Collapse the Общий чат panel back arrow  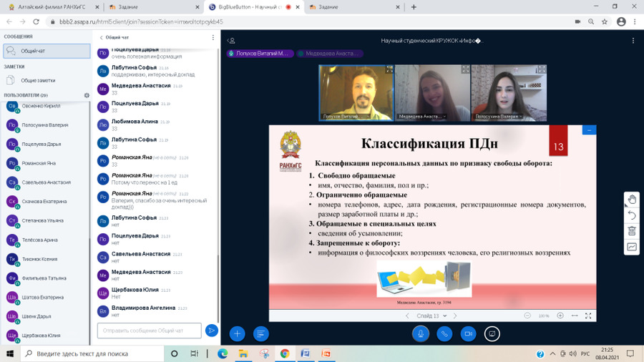click(x=102, y=37)
